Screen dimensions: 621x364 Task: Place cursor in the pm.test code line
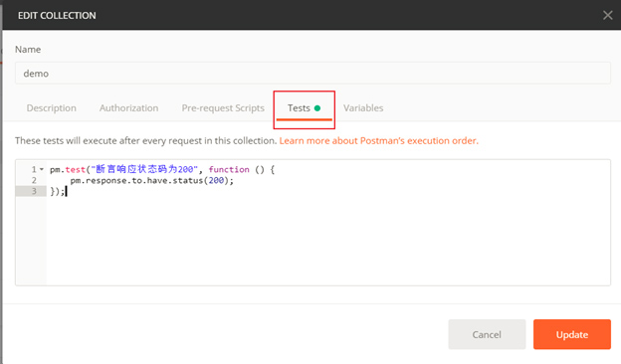point(162,169)
